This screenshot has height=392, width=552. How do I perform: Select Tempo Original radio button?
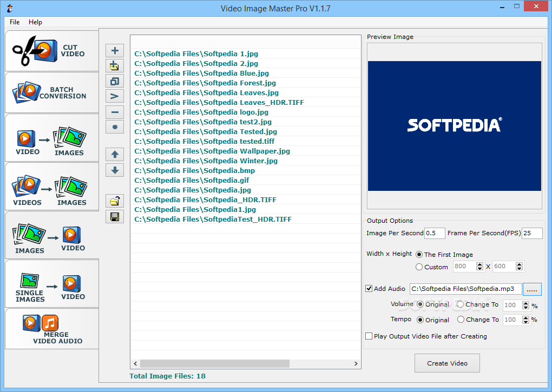click(x=420, y=320)
